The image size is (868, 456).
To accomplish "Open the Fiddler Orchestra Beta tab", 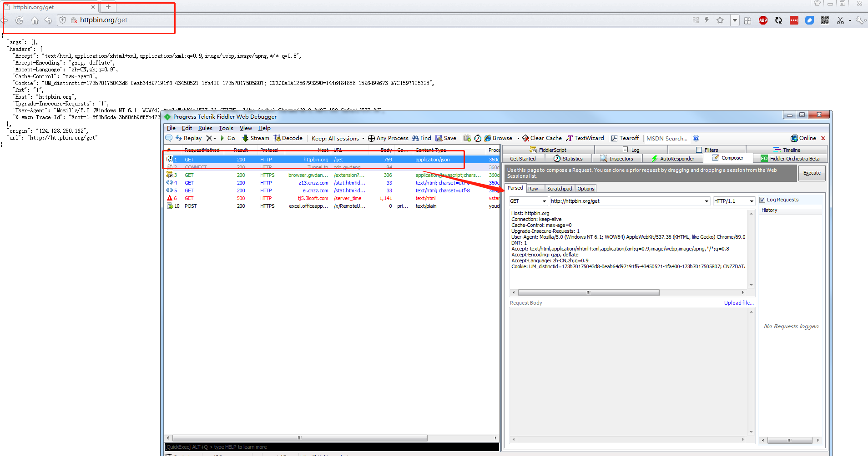I will point(790,159).
